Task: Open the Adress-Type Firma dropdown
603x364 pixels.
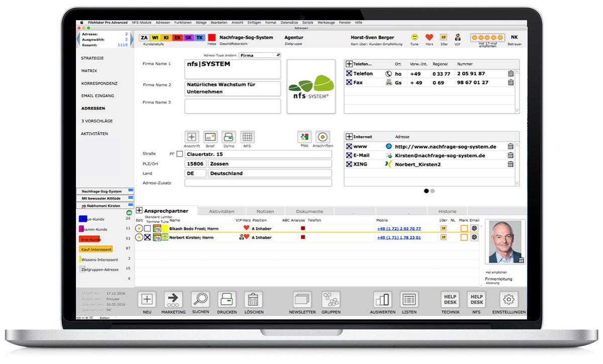Action: point(260,55)
